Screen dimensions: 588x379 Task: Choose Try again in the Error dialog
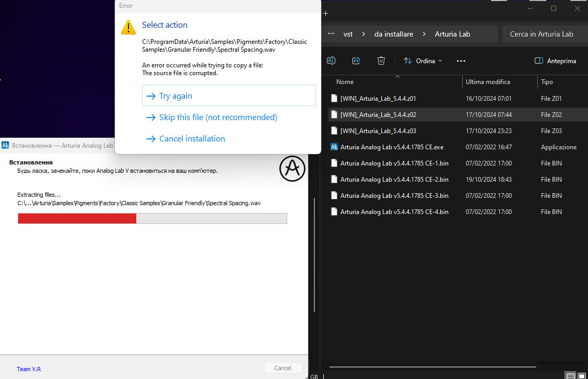tap(229, 96)
